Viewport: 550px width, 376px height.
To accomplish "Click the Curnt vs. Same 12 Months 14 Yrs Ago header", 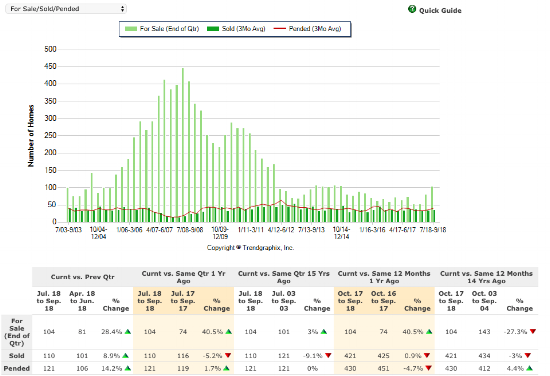I will point(486,277).
